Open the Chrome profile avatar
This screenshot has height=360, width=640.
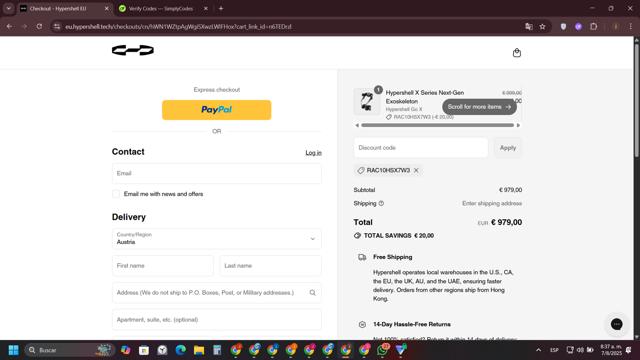click(616, 27)
